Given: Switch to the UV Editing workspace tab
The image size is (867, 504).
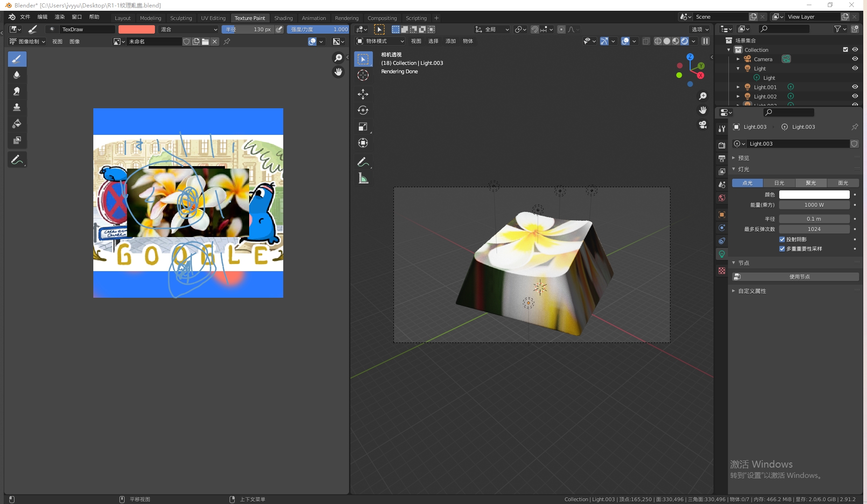Looking at the screenshot, I should [x=213, y=18].
